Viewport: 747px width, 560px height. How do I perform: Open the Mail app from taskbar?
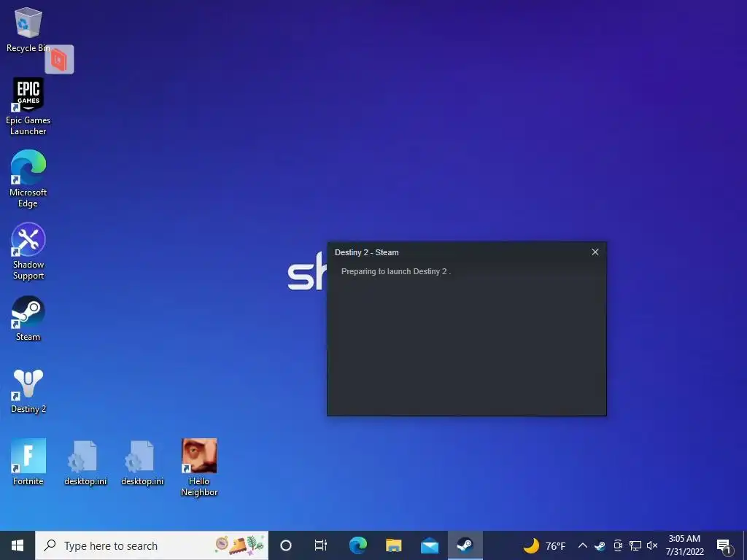(x=429, y=545)
